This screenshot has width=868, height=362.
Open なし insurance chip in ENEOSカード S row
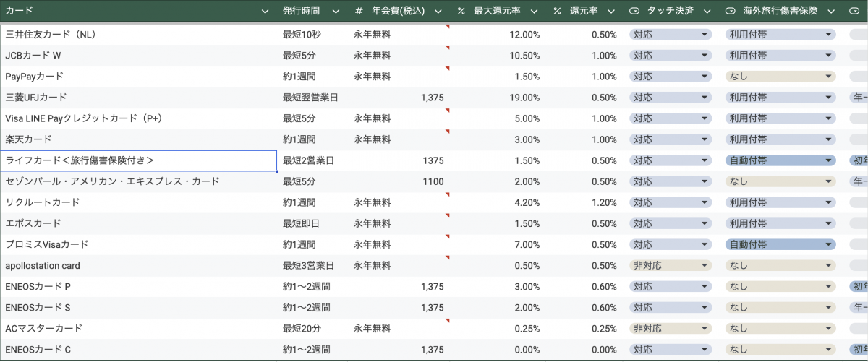[780, 307]
